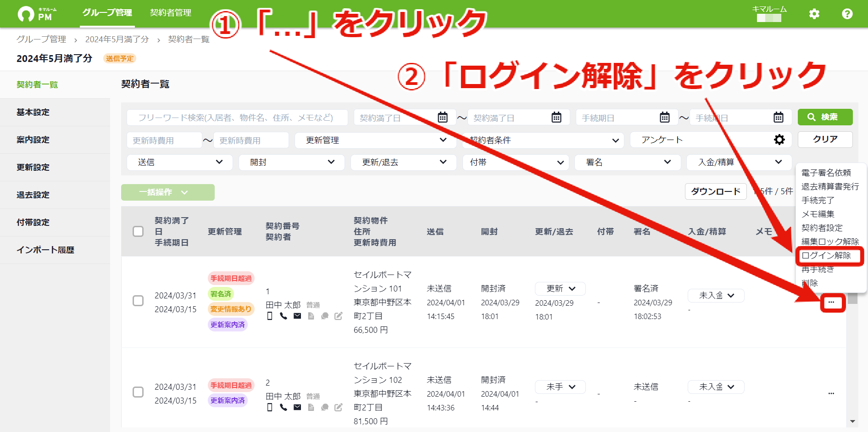
Task: Open 案内設定 in sidebar
Action: point(55,140)
